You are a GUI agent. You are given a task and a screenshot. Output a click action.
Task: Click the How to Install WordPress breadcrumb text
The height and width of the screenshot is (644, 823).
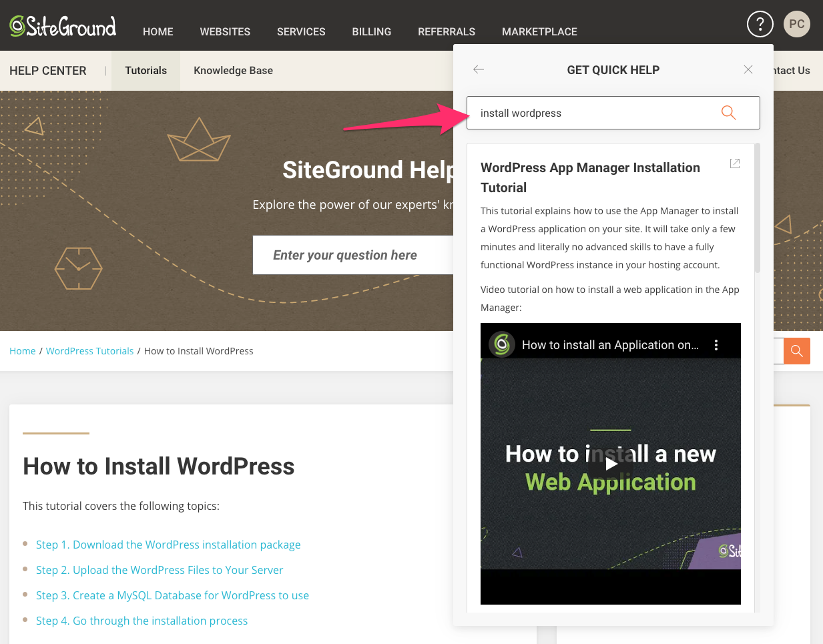tap(199, 351)
